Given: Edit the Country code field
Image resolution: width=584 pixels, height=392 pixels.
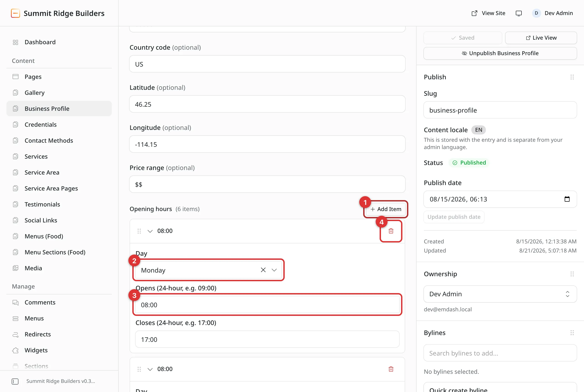Looking at the screenshot, I should click(267, 64).
